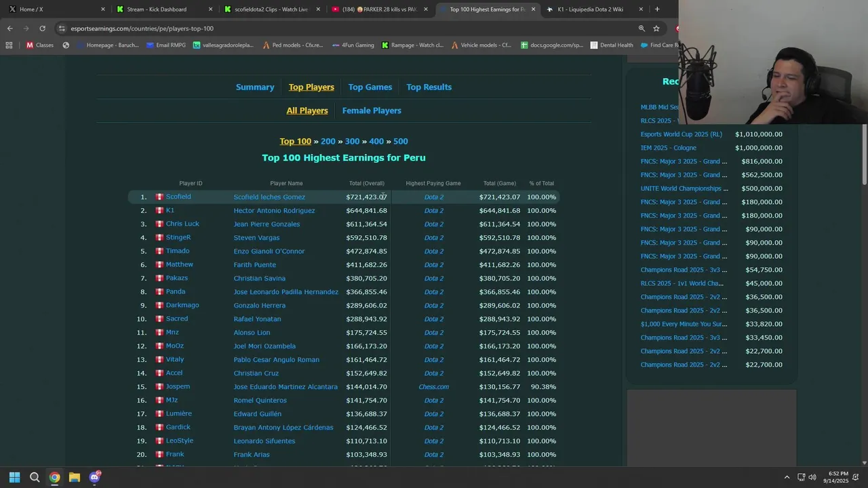Close the Home / X tab
The width and height of the screenshot is (868, 488).
point(103,9)
